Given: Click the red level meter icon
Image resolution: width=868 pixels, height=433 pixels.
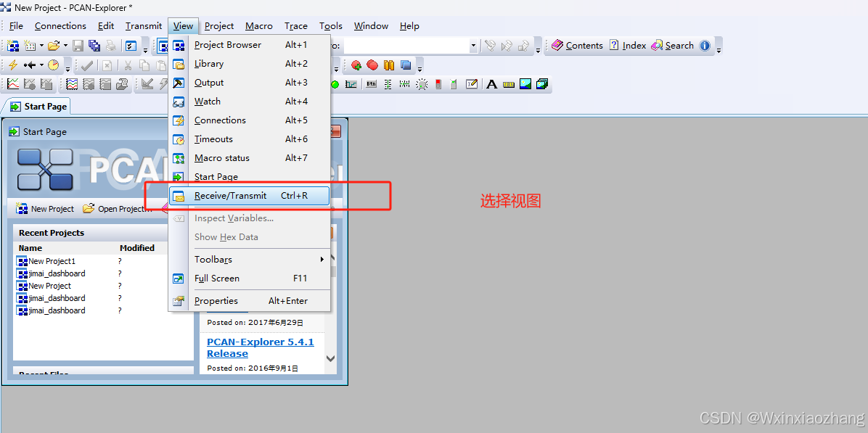Looking at the screenshot, I should click(438, 84).
